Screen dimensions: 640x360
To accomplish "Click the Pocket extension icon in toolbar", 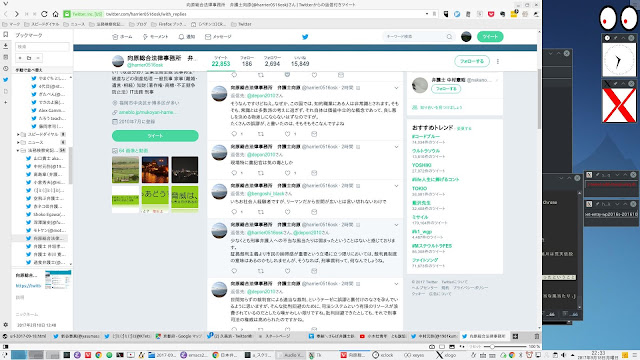I will pos(491,14).
